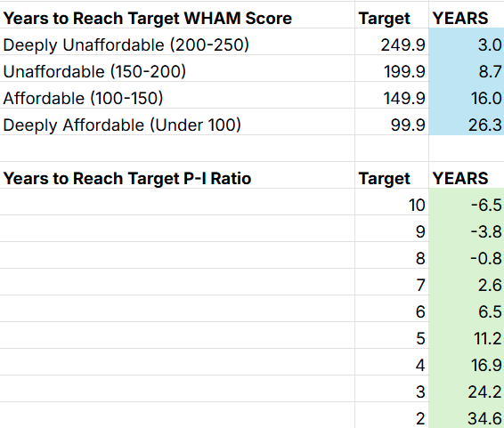
Task: Click the P-I target cell 10
Action: click(x=392, y=202)
